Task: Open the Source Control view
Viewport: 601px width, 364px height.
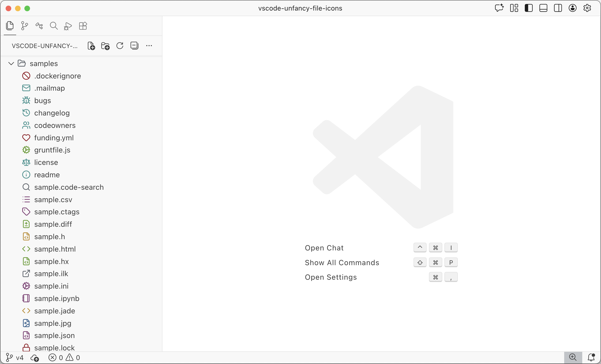Action: 24,26
